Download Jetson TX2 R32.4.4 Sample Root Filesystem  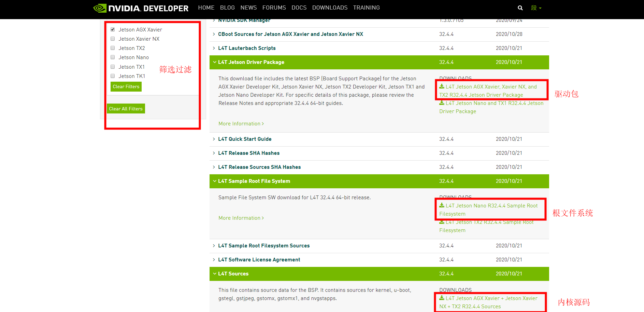tap(486, 226)
